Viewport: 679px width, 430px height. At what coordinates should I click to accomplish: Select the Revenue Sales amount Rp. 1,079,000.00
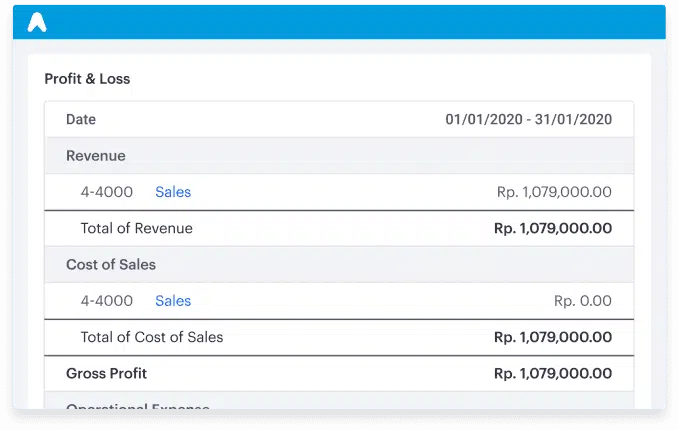coord(554,192)
